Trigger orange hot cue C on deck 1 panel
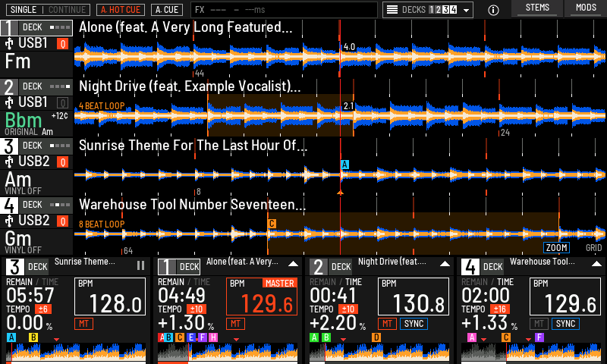607x364 pixels. (180, 337)
